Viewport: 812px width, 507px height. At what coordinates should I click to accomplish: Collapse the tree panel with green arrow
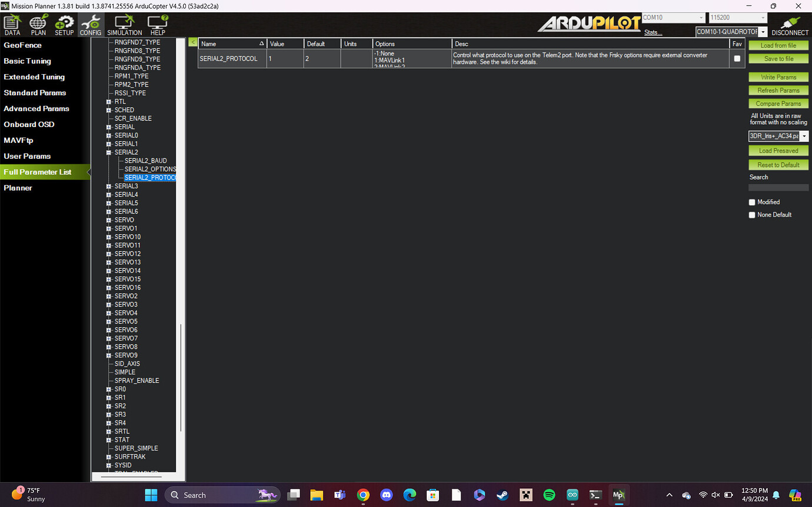pyautogui.click(x=192, y=42)
